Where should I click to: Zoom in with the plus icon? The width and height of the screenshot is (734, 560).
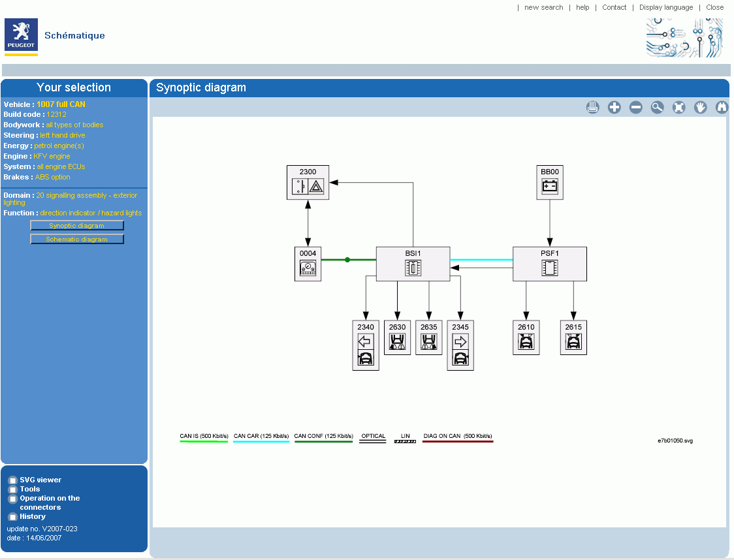click(x=614, y=107)
